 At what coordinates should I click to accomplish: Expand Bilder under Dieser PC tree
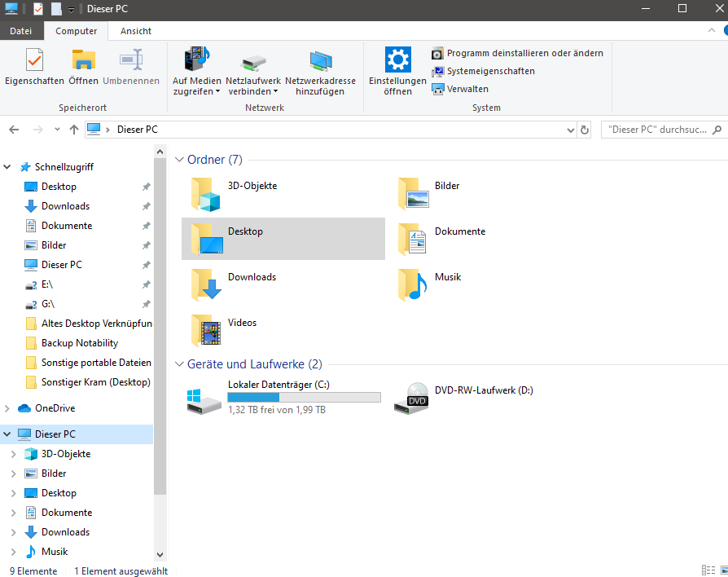tap(14, 473)
